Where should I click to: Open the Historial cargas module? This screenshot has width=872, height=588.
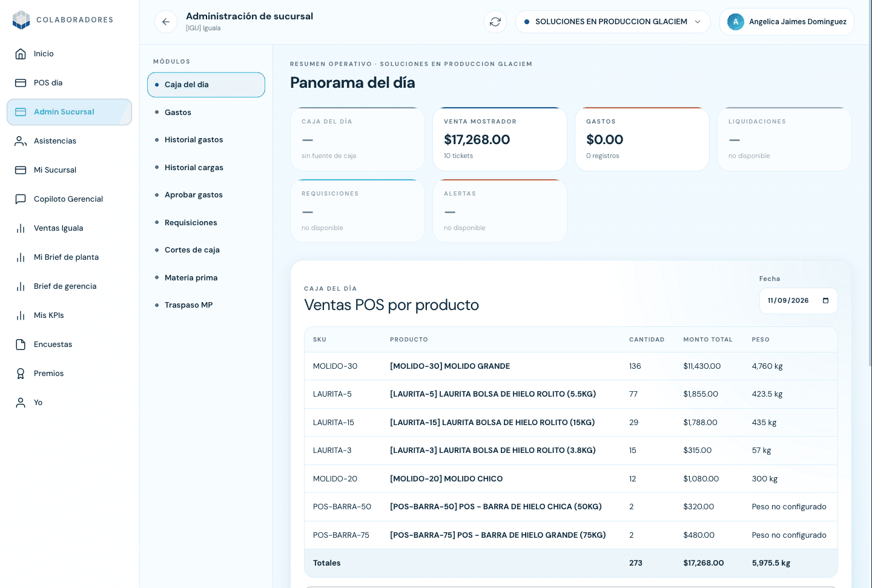206,168
